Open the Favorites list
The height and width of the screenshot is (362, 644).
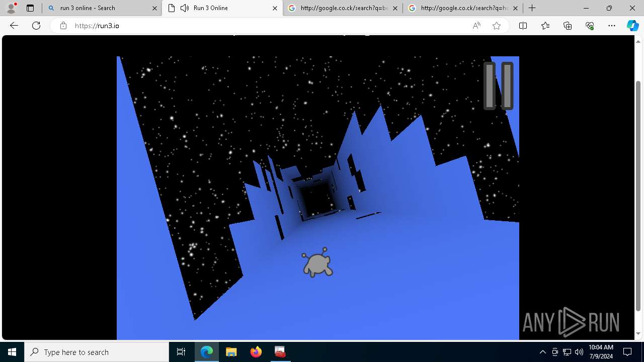(545, 26)
